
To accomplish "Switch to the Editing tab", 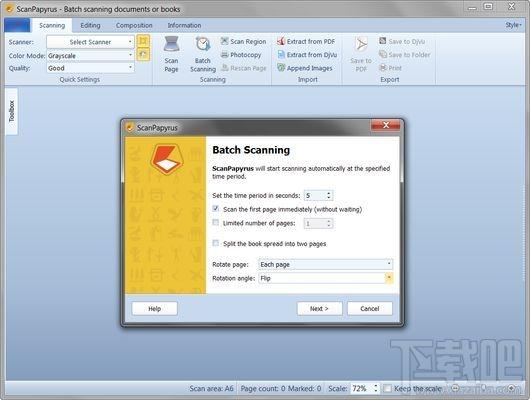I will click(x=90, y=25).
